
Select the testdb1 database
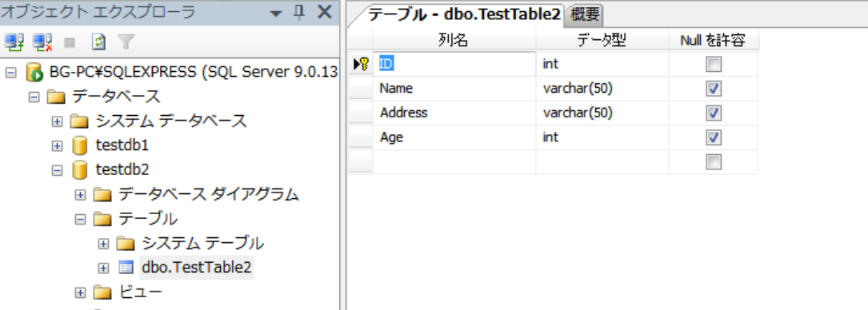tap(122, 145)
